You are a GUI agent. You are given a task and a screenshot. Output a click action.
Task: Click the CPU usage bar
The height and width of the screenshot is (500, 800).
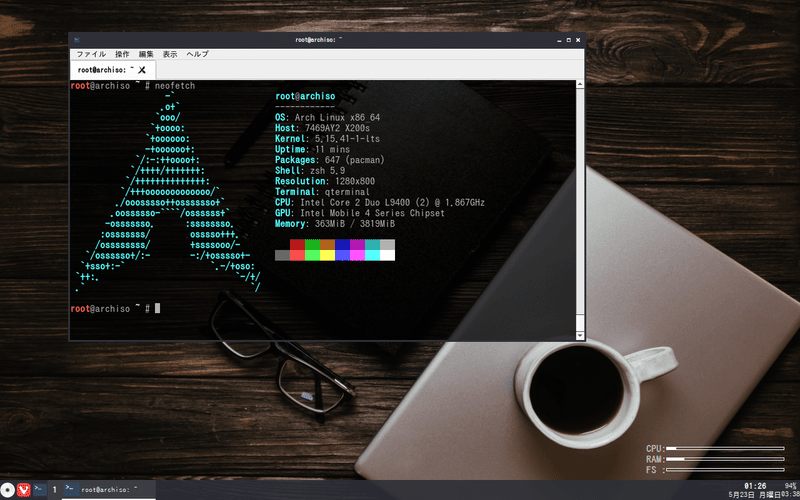point(726,448)
